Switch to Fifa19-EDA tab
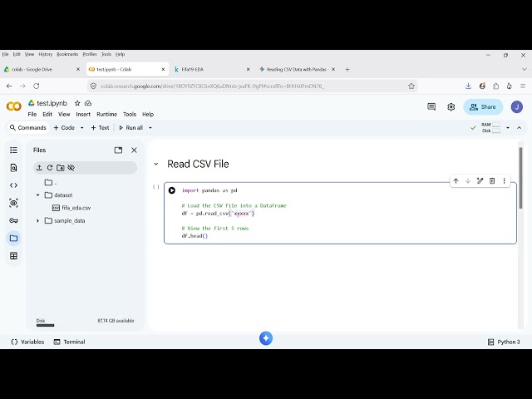 [x=212, y=69]
